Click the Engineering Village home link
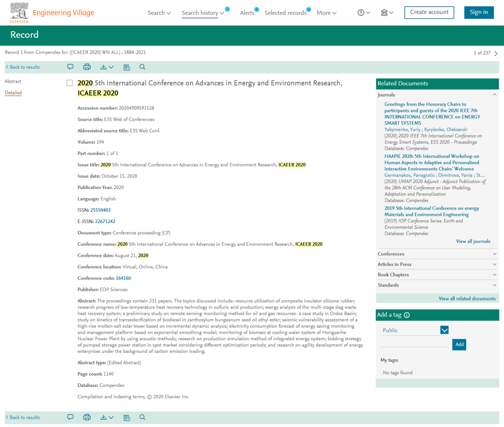 [x=63, y=13]
